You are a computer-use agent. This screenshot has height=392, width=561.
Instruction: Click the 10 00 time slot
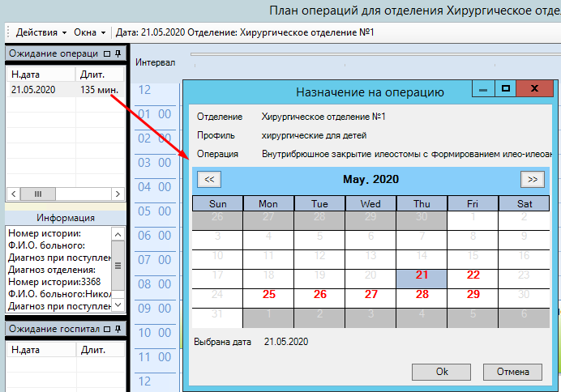[x=155, y=333]
